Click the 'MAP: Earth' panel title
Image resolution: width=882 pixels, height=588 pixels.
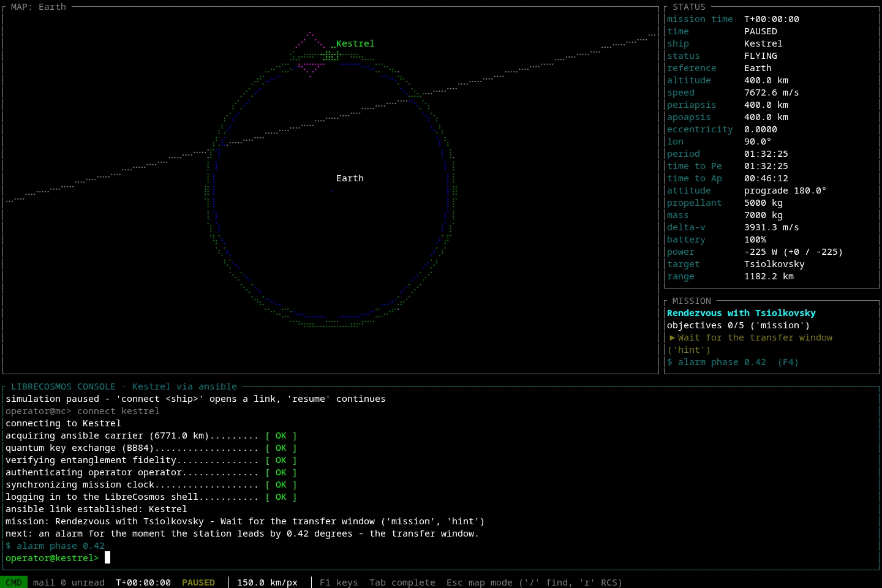pos(39,7)
